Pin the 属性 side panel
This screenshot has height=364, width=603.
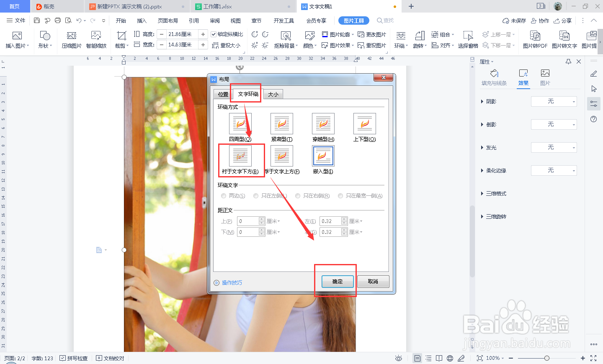pos(568,62)
